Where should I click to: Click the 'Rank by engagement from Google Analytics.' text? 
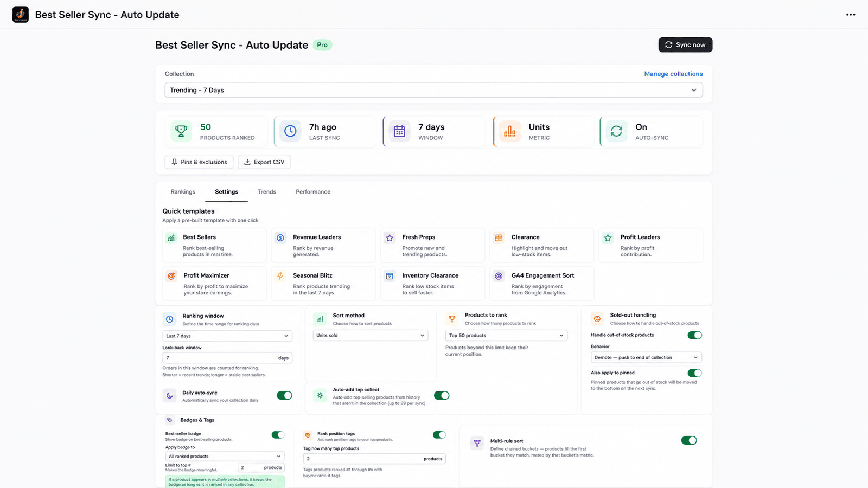click(x=539, y=290)
